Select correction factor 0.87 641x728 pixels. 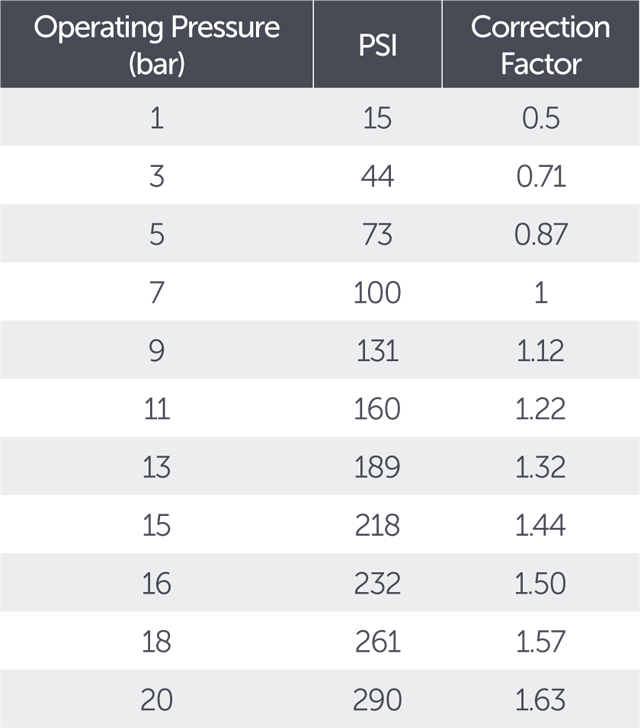click(541, 234)
